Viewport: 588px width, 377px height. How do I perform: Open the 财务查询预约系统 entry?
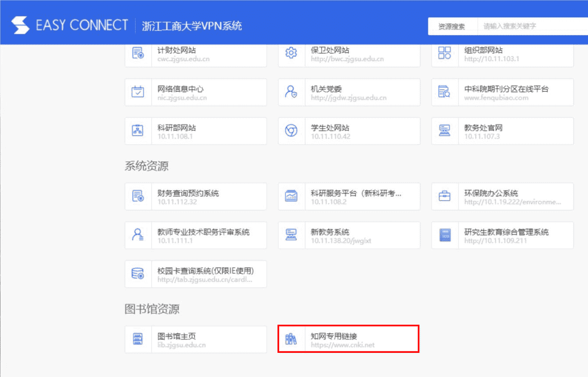[x=188, y=193]
